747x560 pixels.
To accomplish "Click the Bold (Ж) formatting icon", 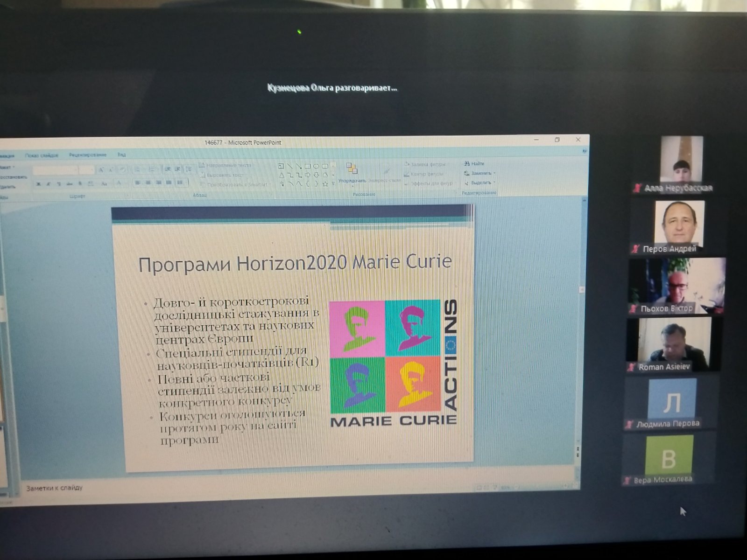I will 38,184.
